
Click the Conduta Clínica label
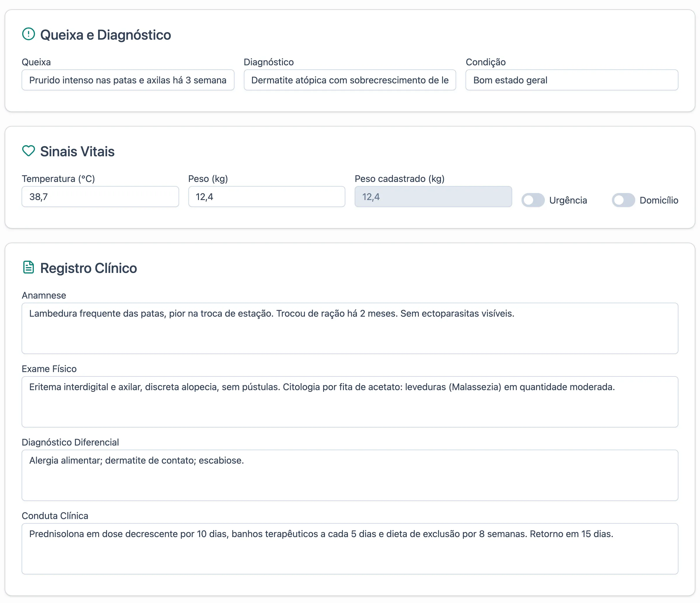point(55,516)
